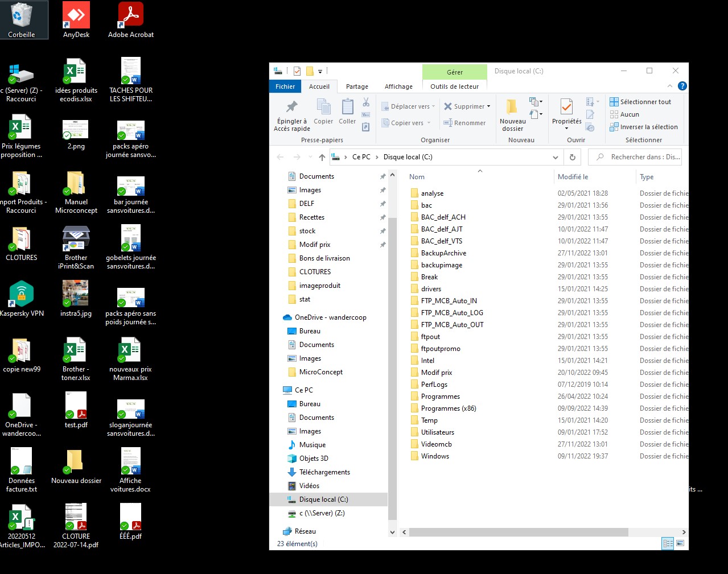This screenshot has height=574, width=728.
Task: Click the Rechercher dans search field
Action: 635,157
